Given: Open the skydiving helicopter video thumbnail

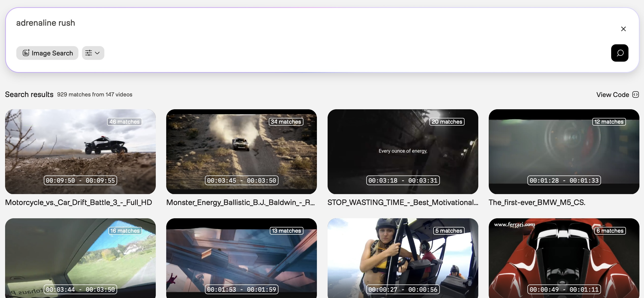Looking at the screenshot, I should point(403,257).
